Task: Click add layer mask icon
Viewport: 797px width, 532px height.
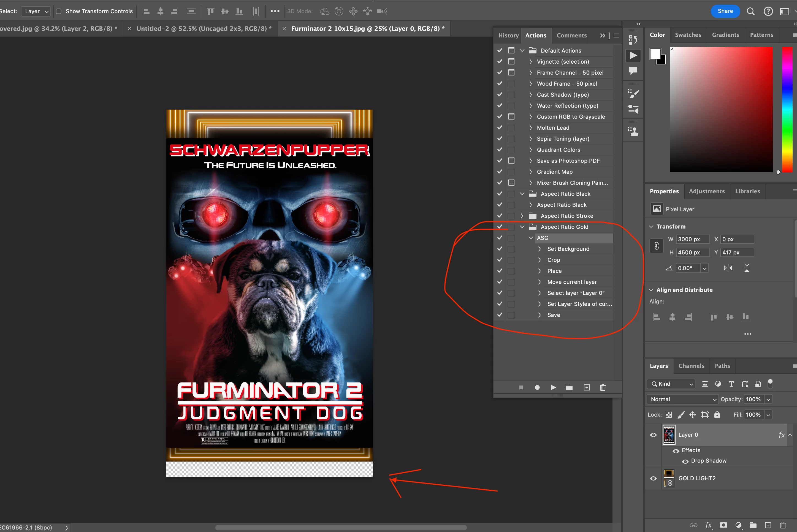Action: click(724, 525)
